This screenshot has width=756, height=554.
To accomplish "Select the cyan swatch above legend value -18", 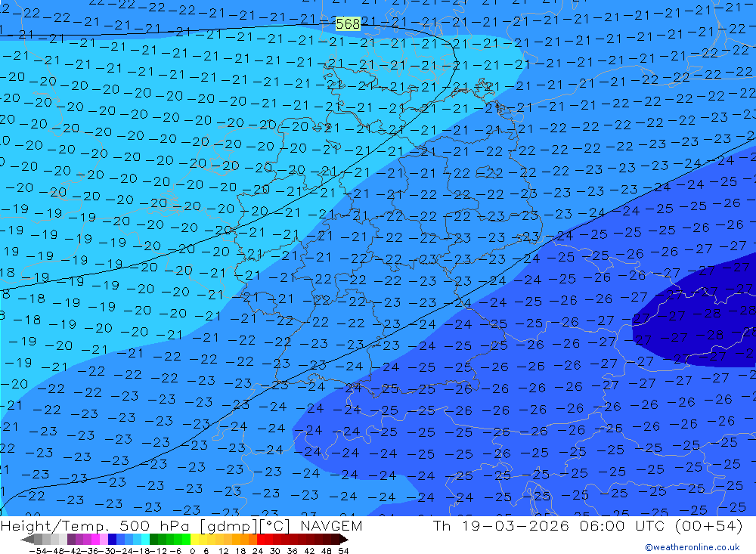I will pos(145,539).
